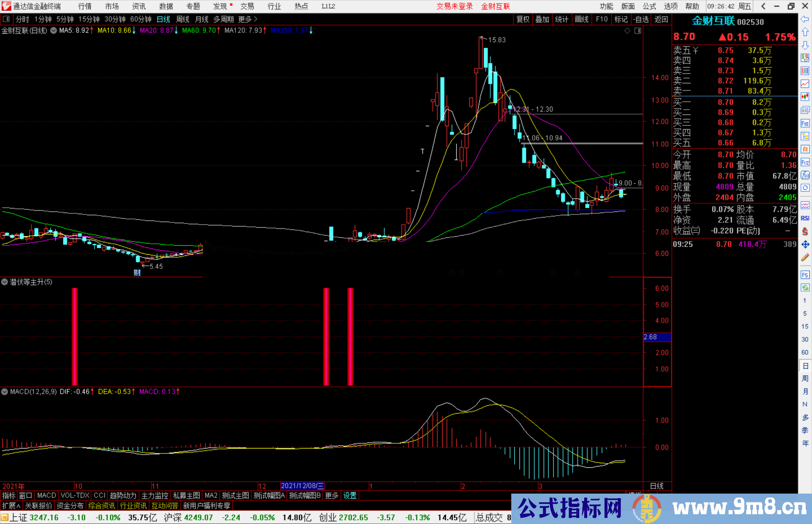Image resolution: width=812 pixels, height=524 pixels.
Task: Open the candlestick chart sidebar icon
Action: click(x=805, y=97)
